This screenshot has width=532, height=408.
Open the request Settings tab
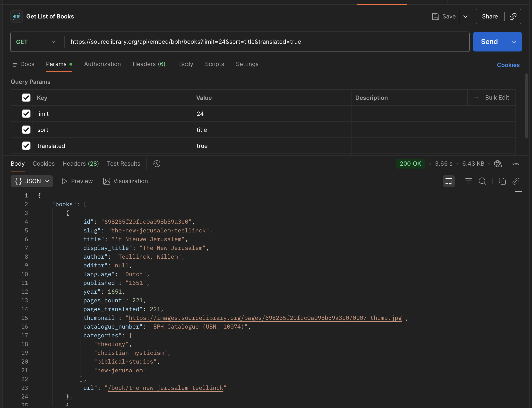point(247,64)
